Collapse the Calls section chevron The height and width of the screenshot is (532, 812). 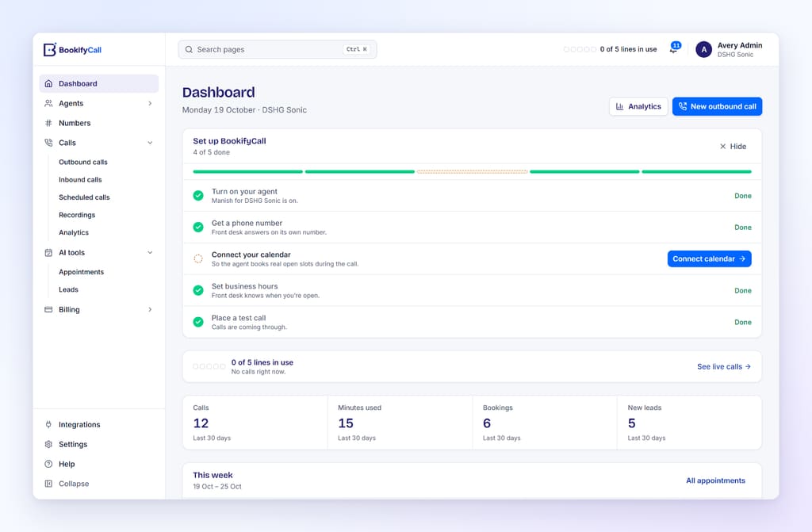150,143
